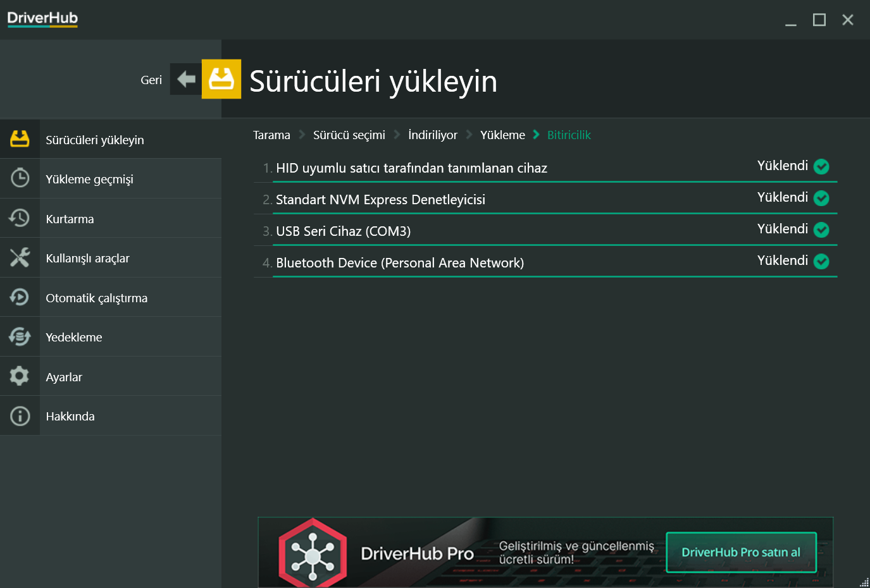This screenshot has width=870, height=588.
Task: Click the green checkmark for HID uyumlu cihaz
Action: (821, 166)
